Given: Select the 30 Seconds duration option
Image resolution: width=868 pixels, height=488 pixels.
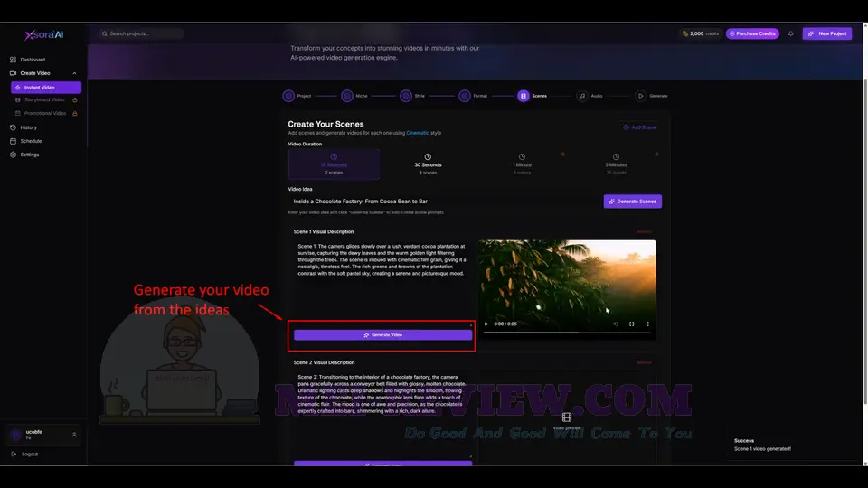Looking at the screenshot, I should [428, 164].
